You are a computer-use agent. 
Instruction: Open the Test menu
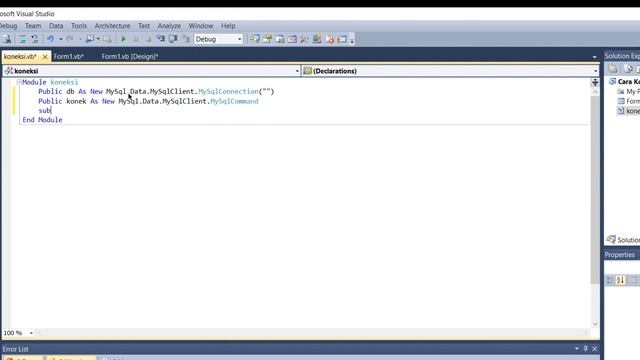click(x=144, y=26)
